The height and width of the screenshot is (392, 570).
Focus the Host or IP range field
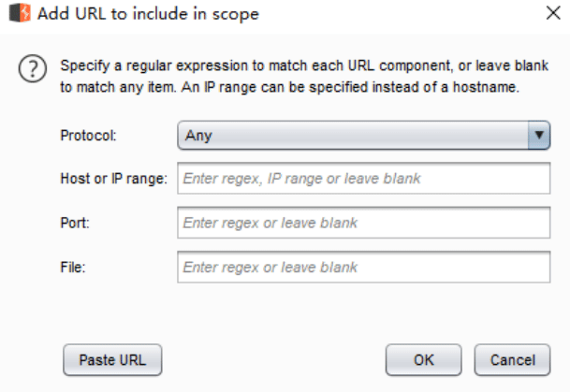[x=364, y=179]
